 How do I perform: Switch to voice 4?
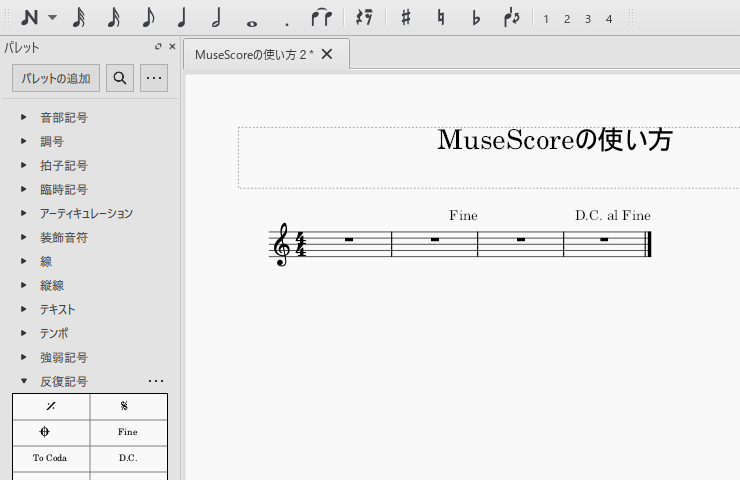[609, 19]
